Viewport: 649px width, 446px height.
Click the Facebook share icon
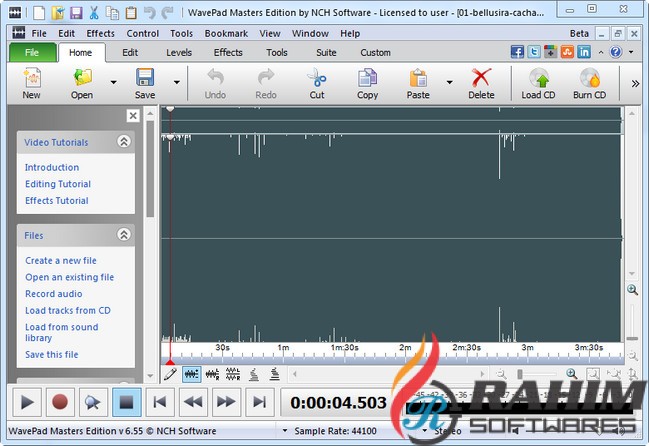pyautogui.click(x=517, y=52)
